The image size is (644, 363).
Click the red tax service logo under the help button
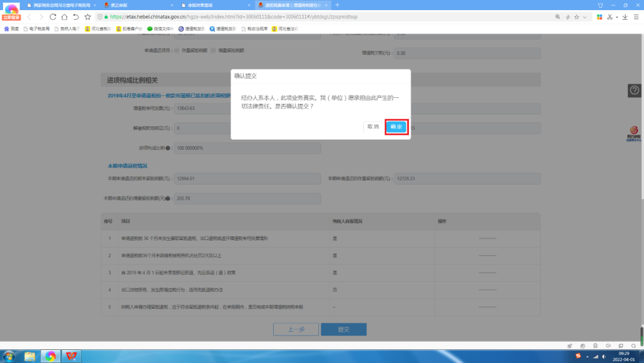[x=634, y=134]
